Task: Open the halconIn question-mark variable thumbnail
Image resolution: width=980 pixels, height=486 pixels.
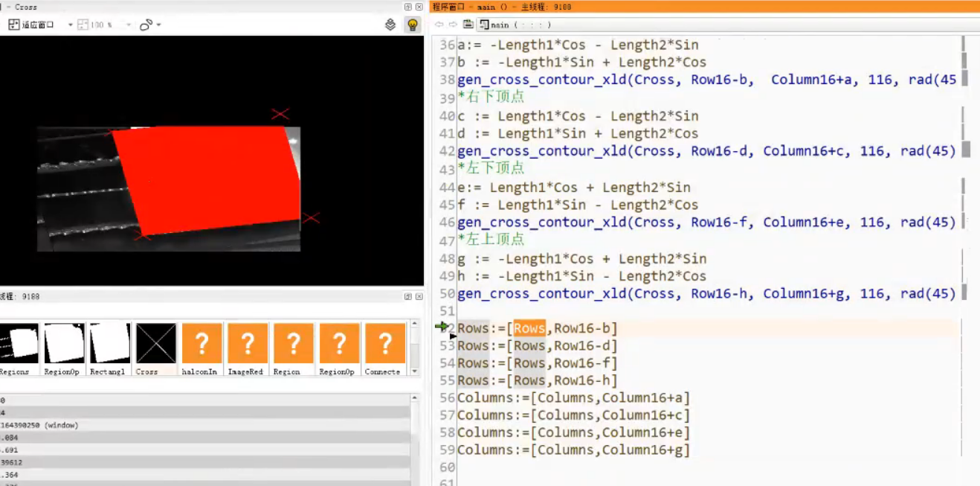Action: click(201, 342)
